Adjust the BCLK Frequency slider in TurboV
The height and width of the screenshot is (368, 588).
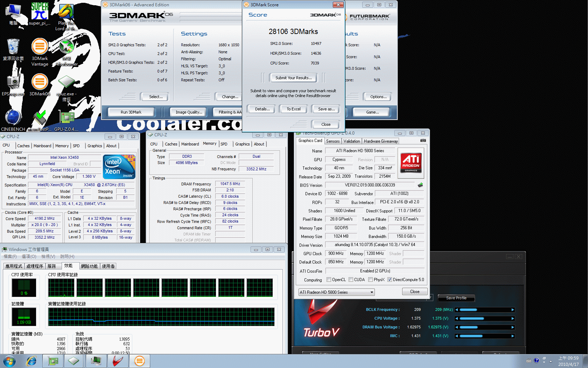484,310
